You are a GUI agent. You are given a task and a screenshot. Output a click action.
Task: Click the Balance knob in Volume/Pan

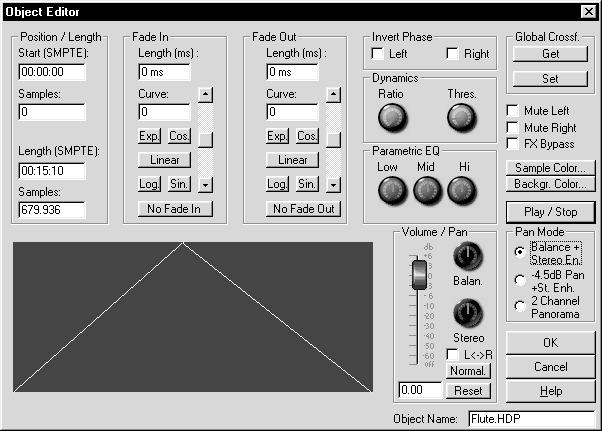(466, 258)
